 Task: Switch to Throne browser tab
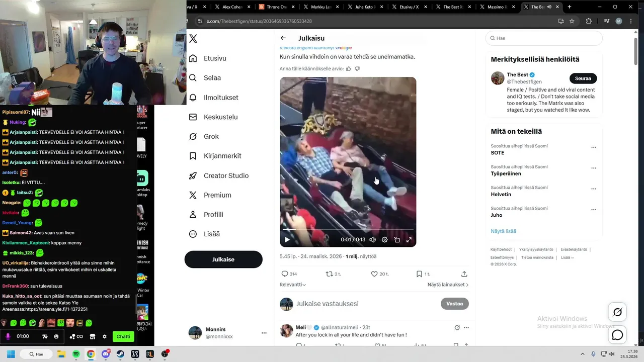click(276, 7)
